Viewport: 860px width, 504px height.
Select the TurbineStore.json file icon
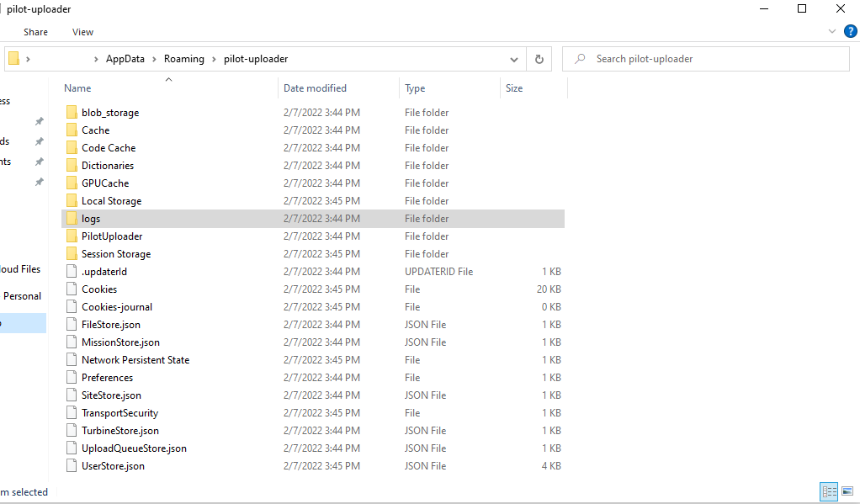[72, 431]
